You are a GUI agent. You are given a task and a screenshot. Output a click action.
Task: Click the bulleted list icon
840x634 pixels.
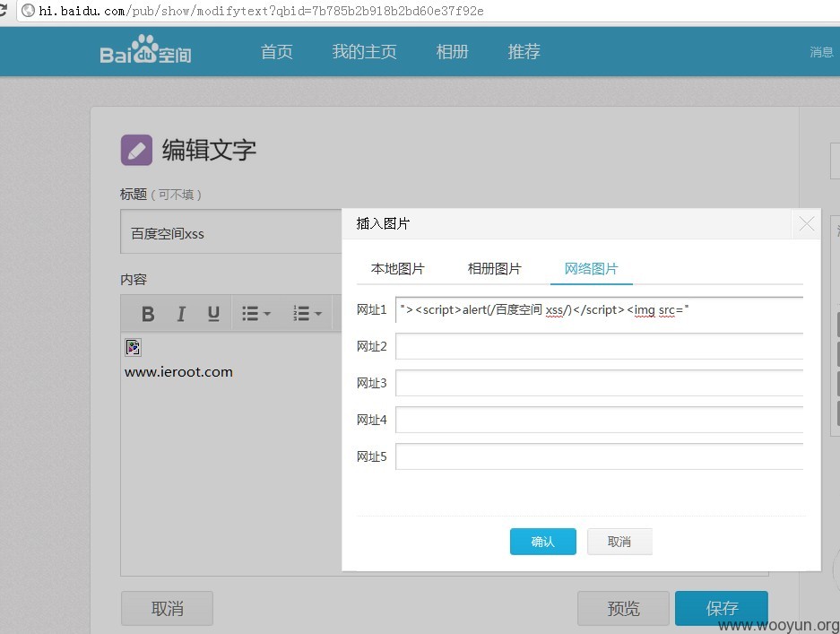click(x=250, y=314)
